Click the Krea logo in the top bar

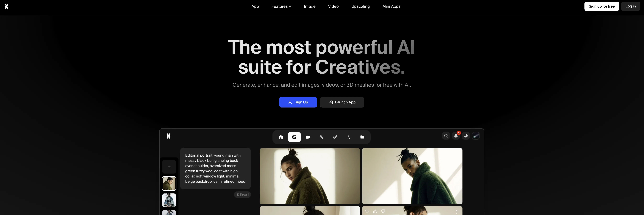(7, 6)
